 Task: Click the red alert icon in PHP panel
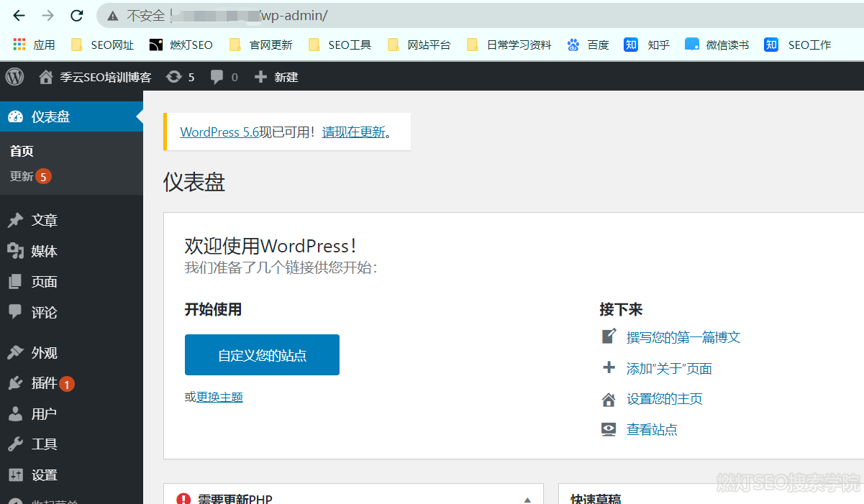184,499
